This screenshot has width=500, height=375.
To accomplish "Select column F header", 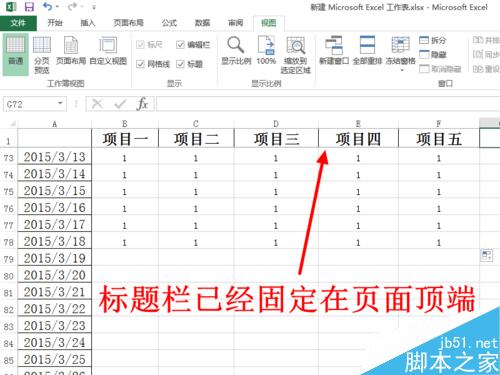I will click(x=439, y=124).
